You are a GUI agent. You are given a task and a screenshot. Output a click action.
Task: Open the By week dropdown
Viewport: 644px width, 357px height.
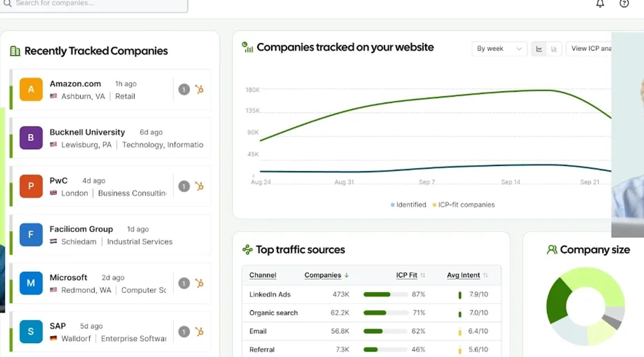pyautogui.click(x=499, y=49)
